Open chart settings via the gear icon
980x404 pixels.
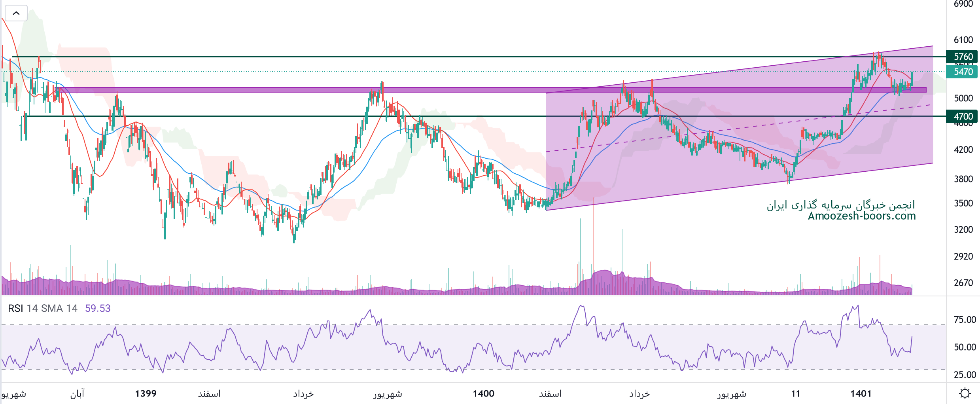pos(965,393)
